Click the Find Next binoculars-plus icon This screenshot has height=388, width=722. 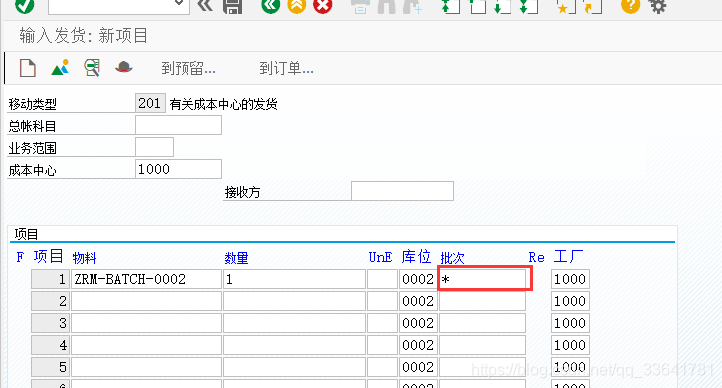tap(412, 6)
